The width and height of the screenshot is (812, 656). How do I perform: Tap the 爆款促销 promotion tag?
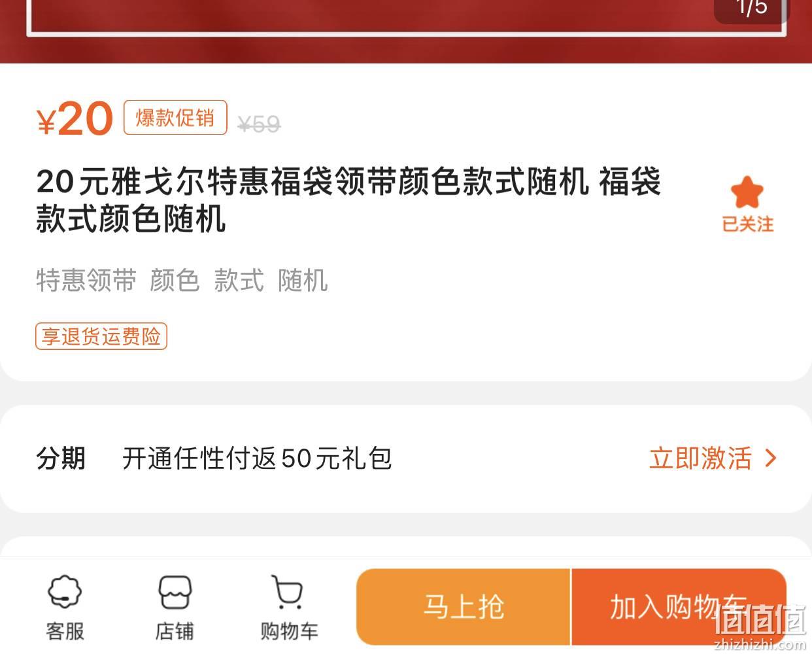(x=175, y=118)
